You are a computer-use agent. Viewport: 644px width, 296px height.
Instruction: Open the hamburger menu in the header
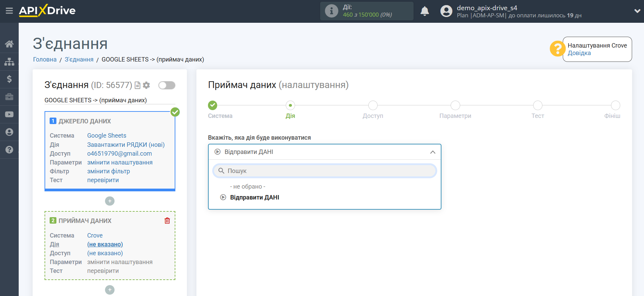[9, 11]
